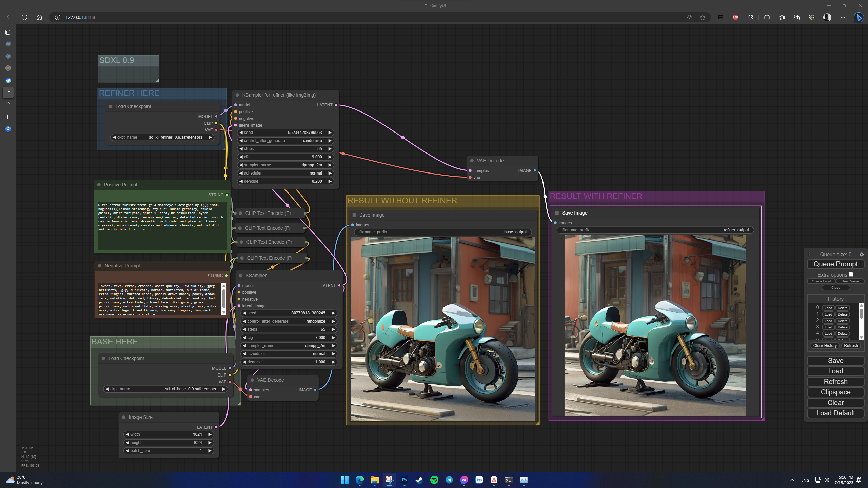The width and height of the screenshot is (868, 488).
Task: Increase refiner steps with right arrow
Action: tap(330, 149)
